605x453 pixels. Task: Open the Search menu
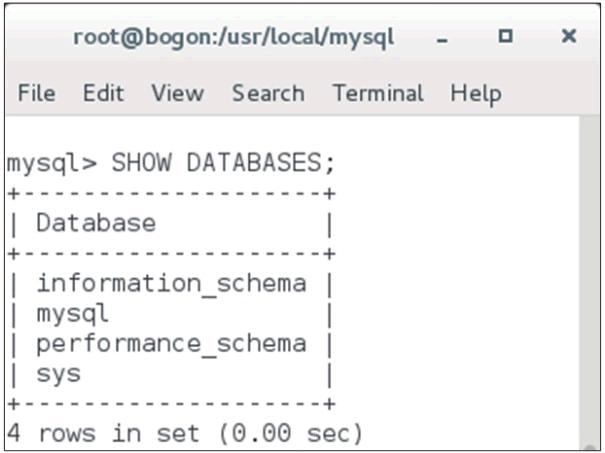pyautogui.click(x=268, y=94)
